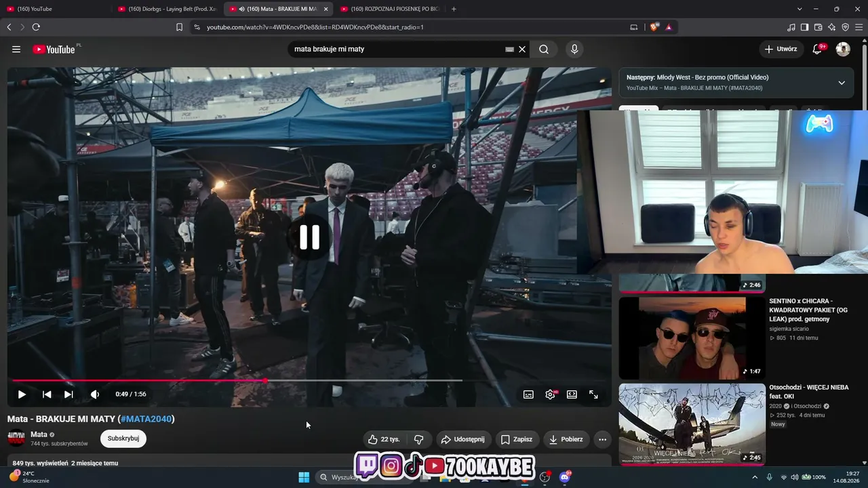Open the Brave VPN shield icon
The width and height of the screenshot is (868, 488).
click(x=846, y=27)
